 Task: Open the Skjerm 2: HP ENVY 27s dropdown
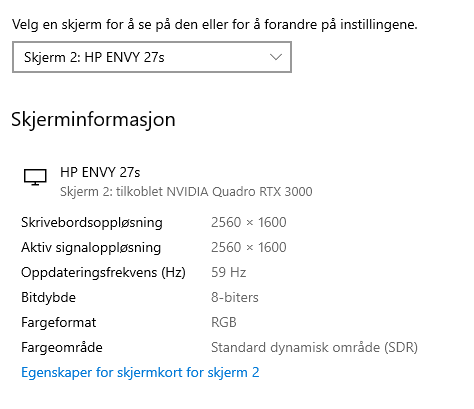152,57
